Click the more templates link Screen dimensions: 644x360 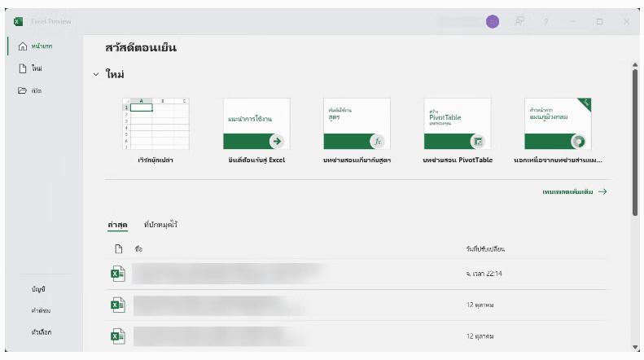click(575, 192)
